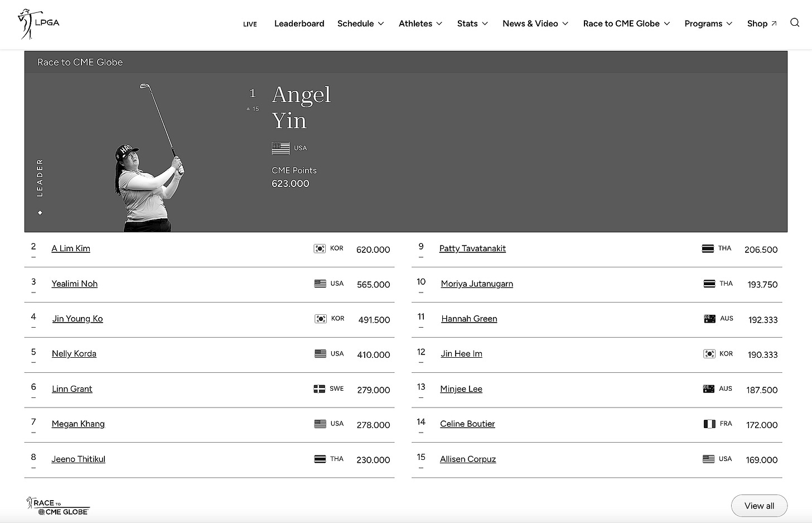Open Patty Tavatanakit player link

472,248
